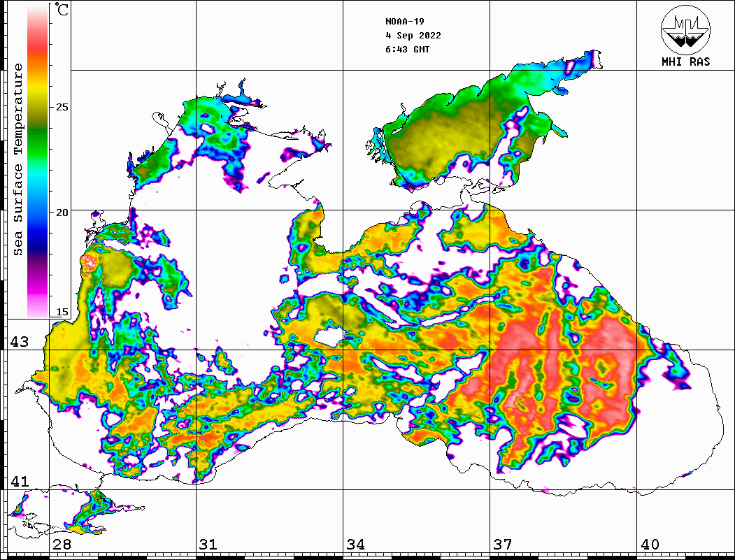This screenshot has height=560, width=735.
Task: Click the 15 tick on temperature scale
Action: (x=62, y=312)
